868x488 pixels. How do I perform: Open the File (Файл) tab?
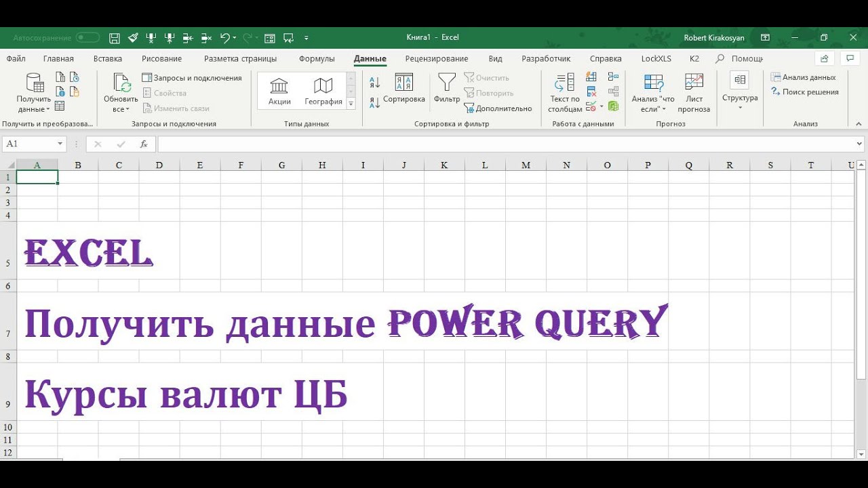16,59
